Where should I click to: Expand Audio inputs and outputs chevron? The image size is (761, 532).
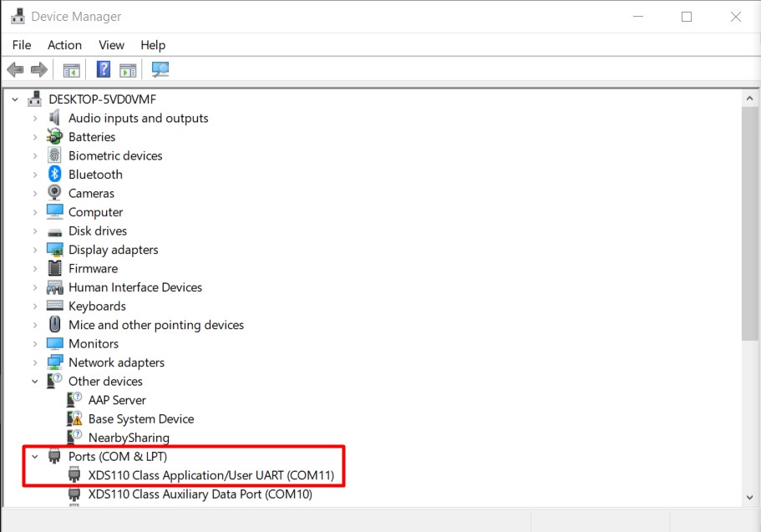coord(35,118)
